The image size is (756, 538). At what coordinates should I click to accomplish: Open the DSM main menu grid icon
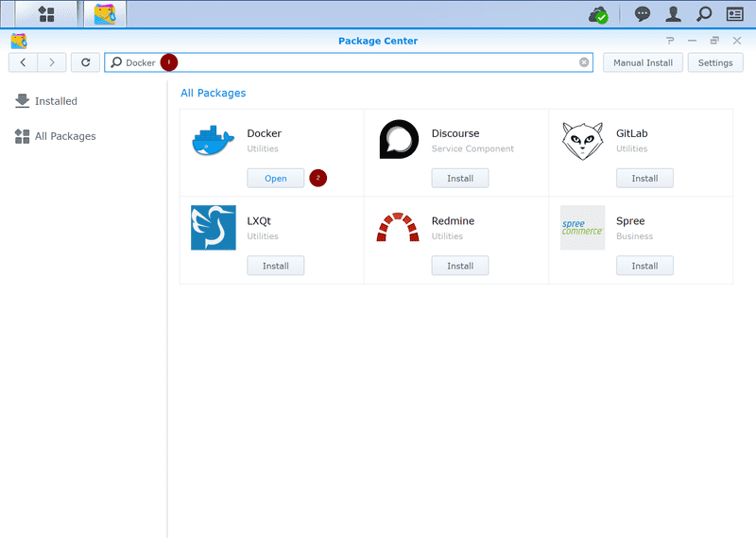point(46,14)
